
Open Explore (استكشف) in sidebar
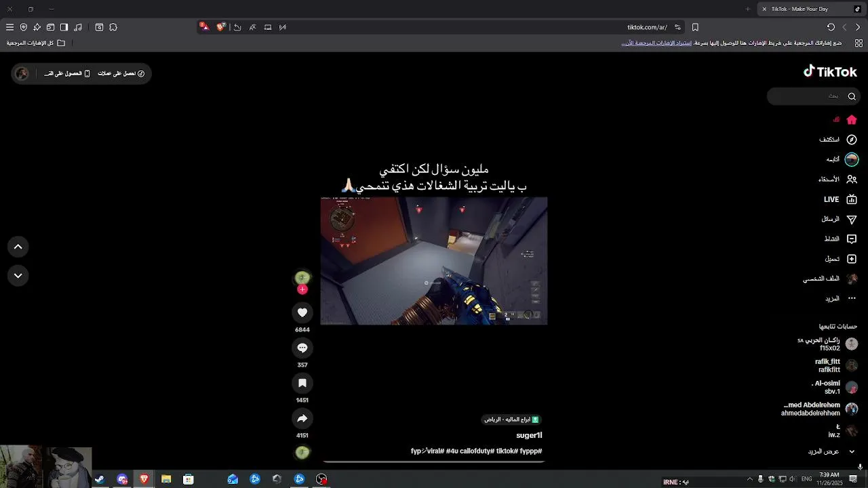pyautogui.click(x=837, y=140)
